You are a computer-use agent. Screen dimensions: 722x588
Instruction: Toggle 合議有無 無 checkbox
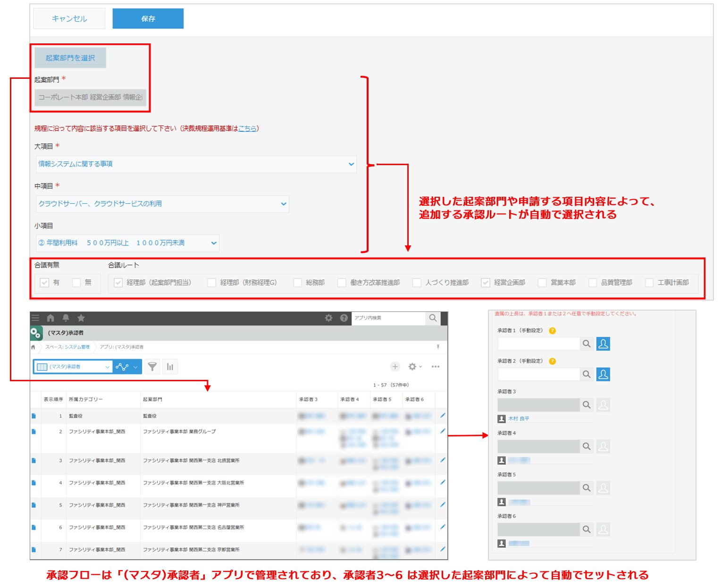(x=76, y=283)
